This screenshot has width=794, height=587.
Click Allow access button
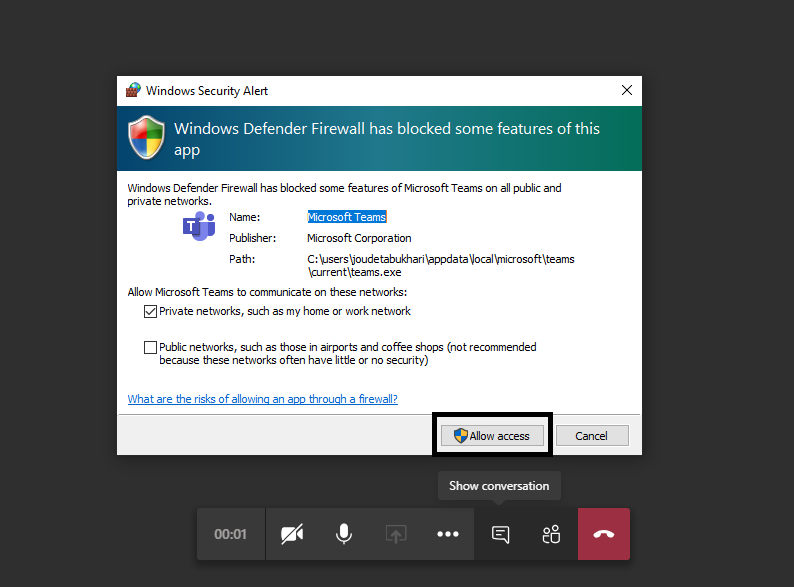click(x=492, y=436)
